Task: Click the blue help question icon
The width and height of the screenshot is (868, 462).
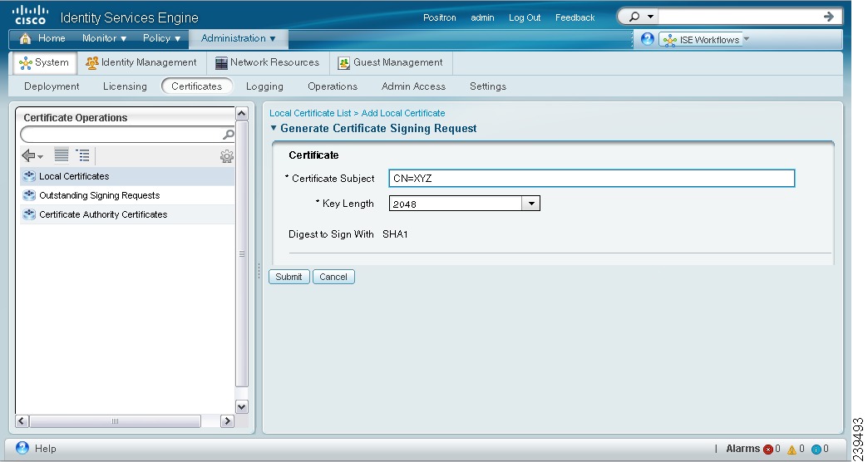Action: pyautogui.click(x=647, y=39)
